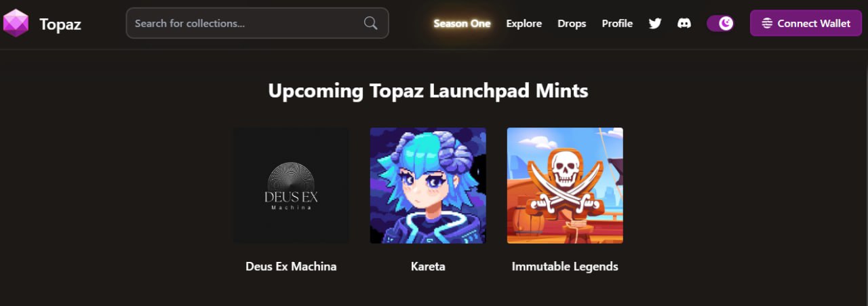
Task: Open the Immutable Legends pirate image
Action: tap(565, 185)
